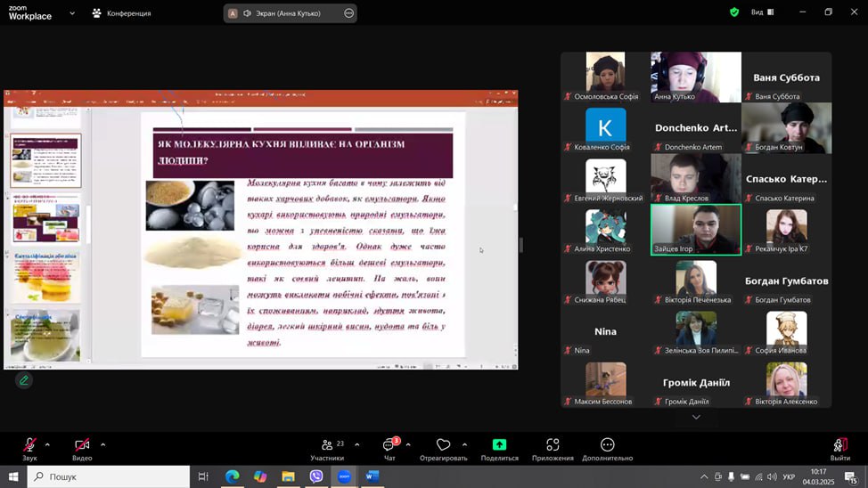Expand video options arrow beside Видео

[x=102, y=444]
